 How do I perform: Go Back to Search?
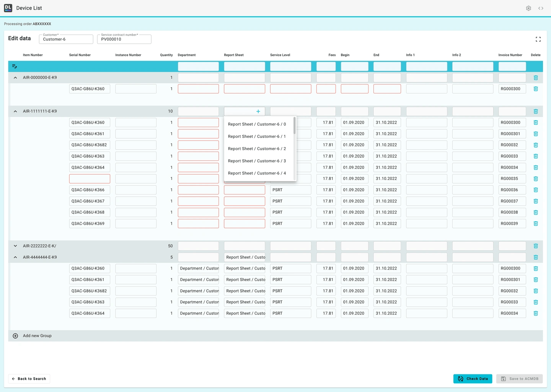coord(29,379)
